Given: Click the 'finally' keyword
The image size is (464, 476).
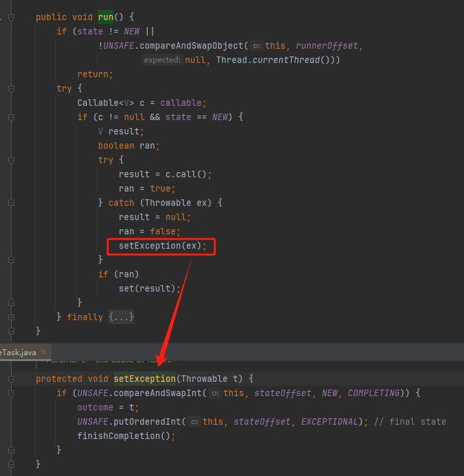Looking at the screenshot, I should point(84,317).
